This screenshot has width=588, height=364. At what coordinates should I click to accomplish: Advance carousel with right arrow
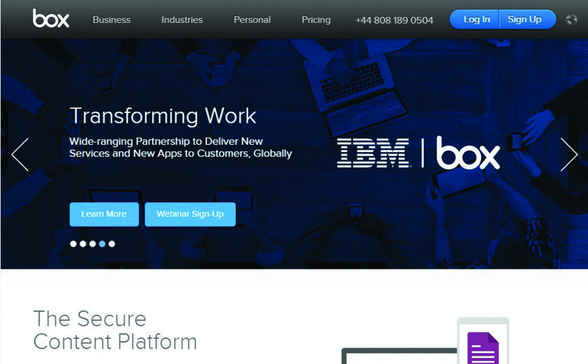click(x=568, y=154)
